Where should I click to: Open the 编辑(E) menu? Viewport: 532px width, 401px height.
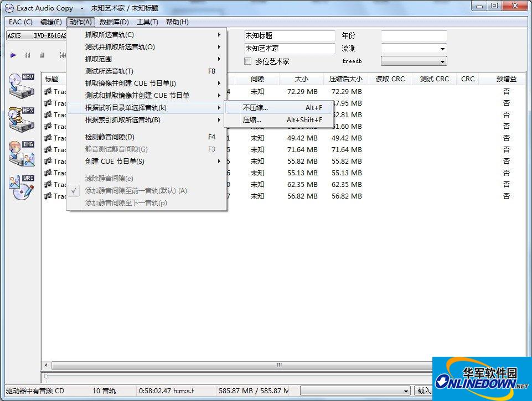[x=51, y=22]
